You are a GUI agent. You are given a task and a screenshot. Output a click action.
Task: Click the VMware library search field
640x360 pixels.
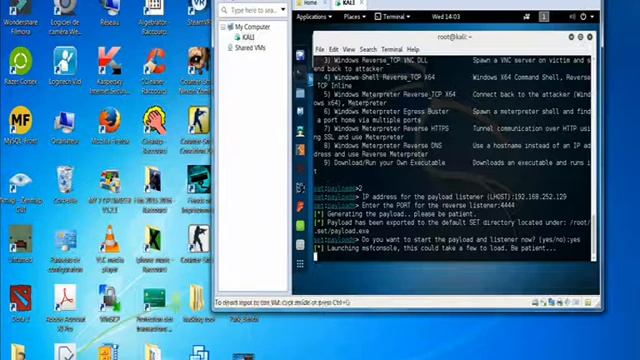(x=253, y=9)
